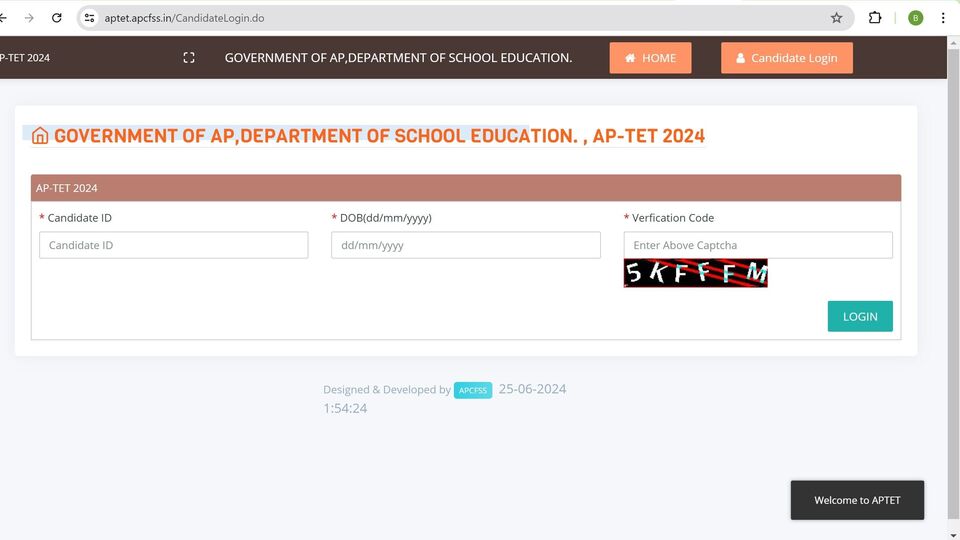Focus the Candidate ID input field

tap(173, 245)
